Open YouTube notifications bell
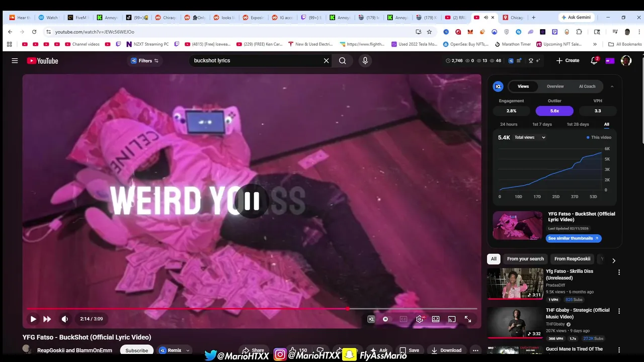Viewport: 644px width, 362px height. [594, 61]
